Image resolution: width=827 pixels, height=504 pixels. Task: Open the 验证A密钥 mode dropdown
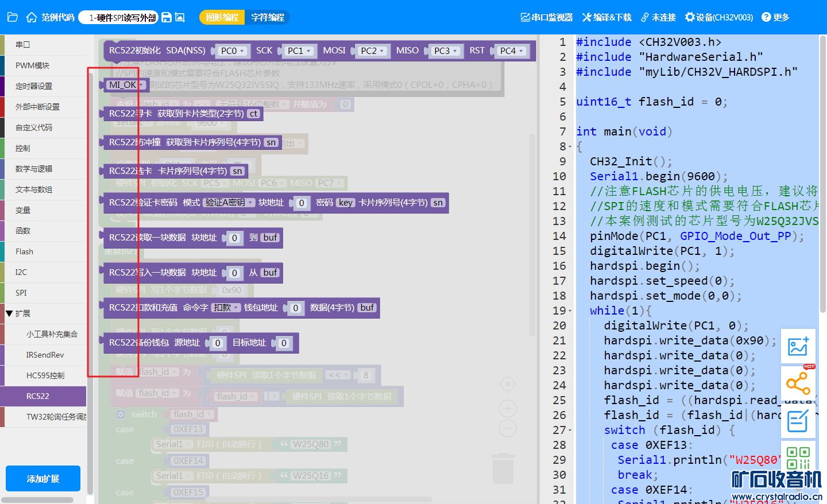point(229,203)
